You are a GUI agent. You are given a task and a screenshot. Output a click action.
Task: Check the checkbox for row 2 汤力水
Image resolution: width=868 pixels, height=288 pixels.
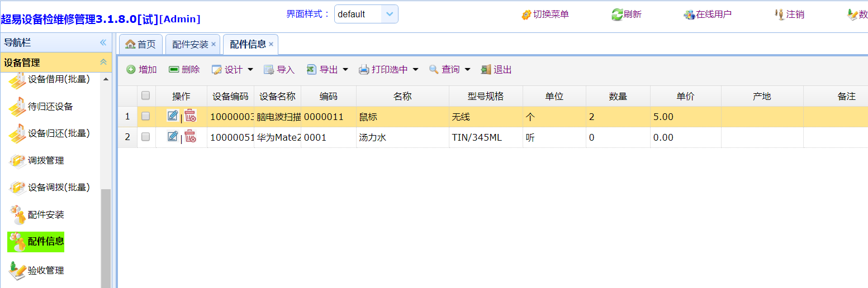pyautogui.click(x=145, y=136)
